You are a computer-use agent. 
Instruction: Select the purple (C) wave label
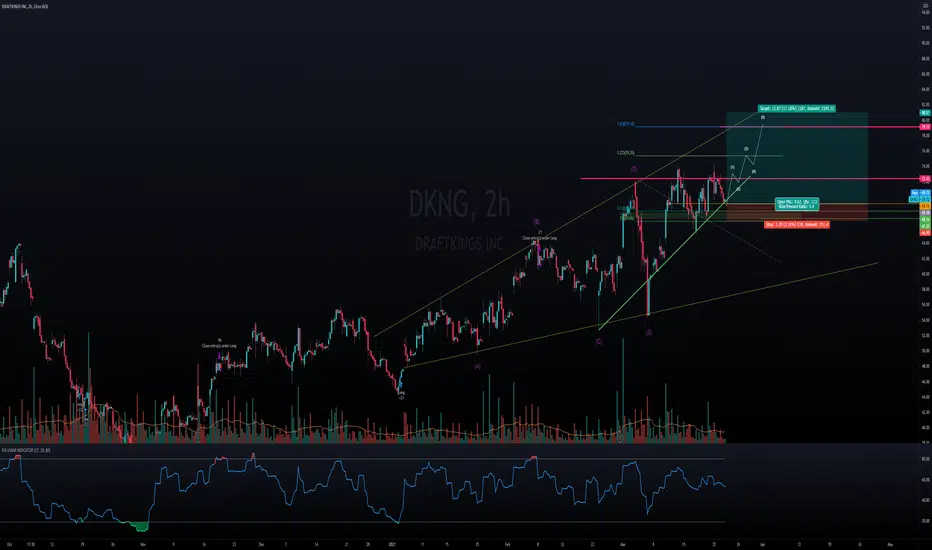point(599,342)
